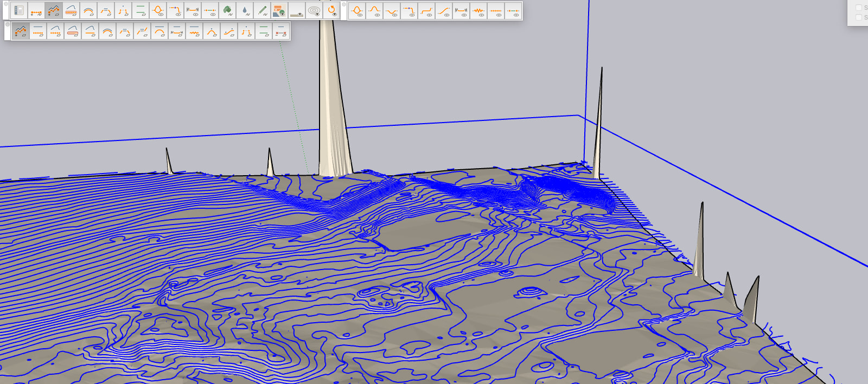Screen dimensions: 868x384
Task: Click the orange bump curve icon with eye
Action: pos(374,11)
